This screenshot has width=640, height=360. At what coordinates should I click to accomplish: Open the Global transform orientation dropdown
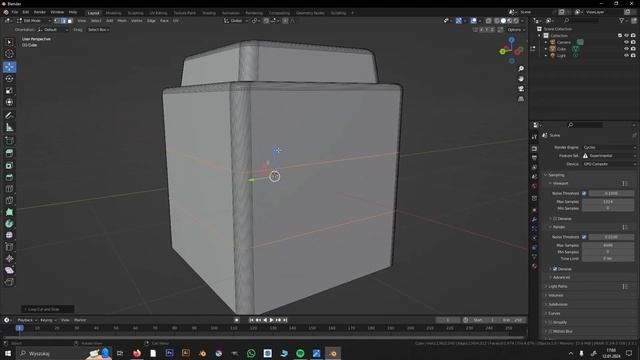236,20
